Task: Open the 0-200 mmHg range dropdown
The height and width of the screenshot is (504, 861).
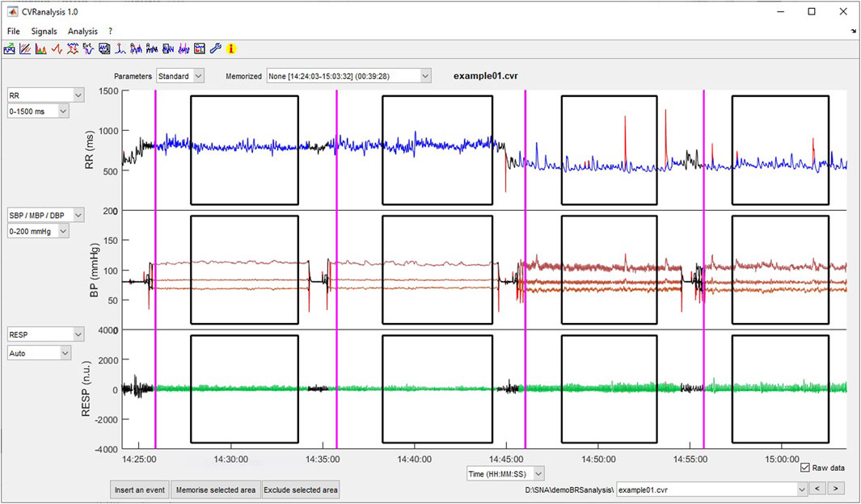Action: click(38, 232)
